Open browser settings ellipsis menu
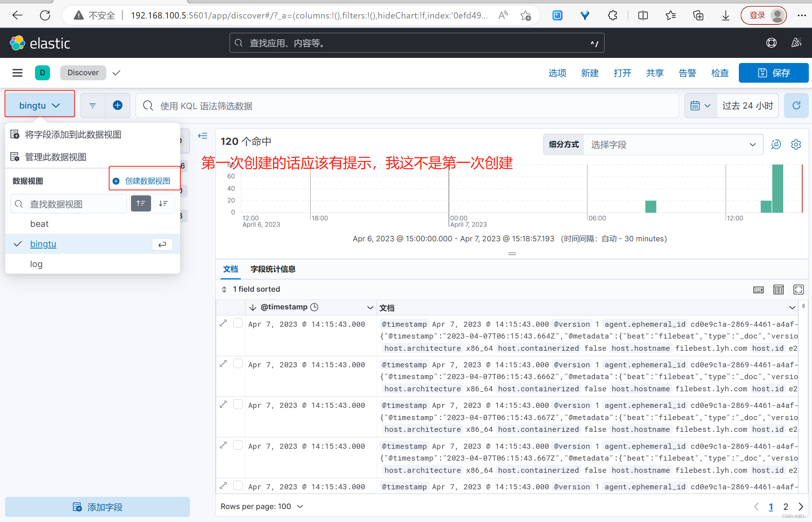 coord(802,15)
